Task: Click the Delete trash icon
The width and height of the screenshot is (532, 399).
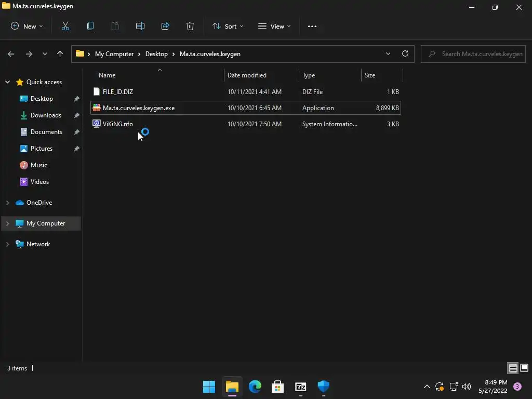Action: point(190,26)
